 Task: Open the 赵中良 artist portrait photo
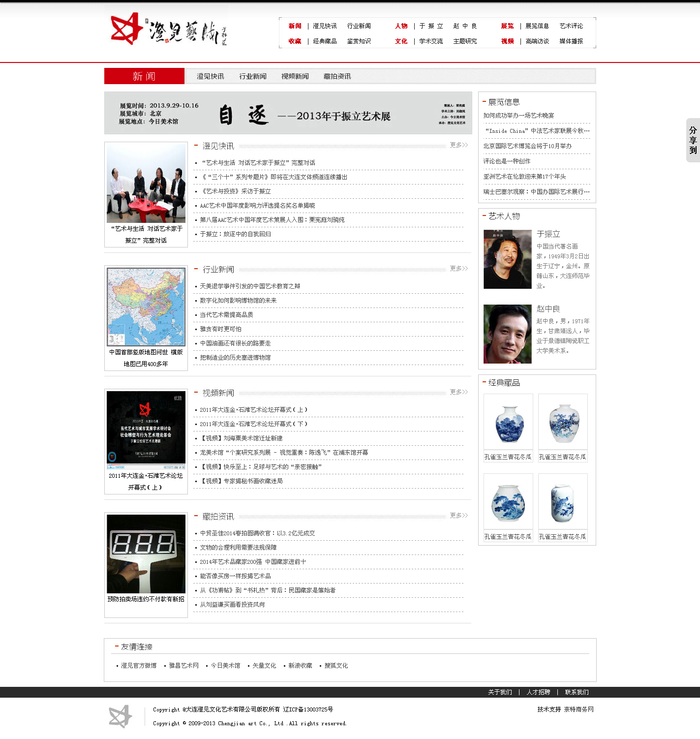click(x=507, y=334)
